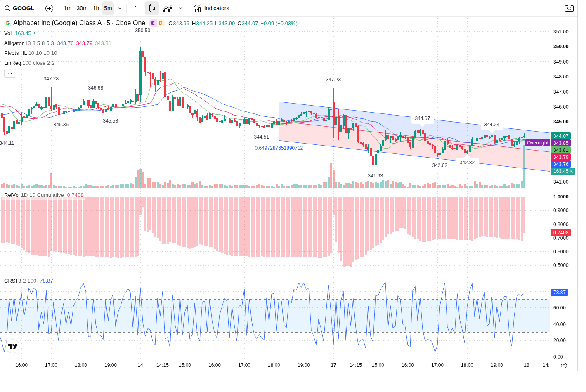
Task: Switch to 30m timeframe
Action: [82, 8]
